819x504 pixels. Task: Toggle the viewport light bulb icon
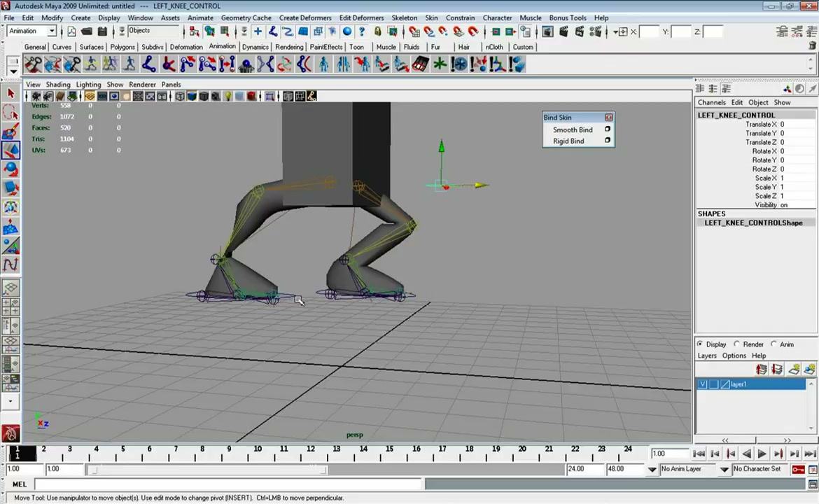click(x=227, y=96)
